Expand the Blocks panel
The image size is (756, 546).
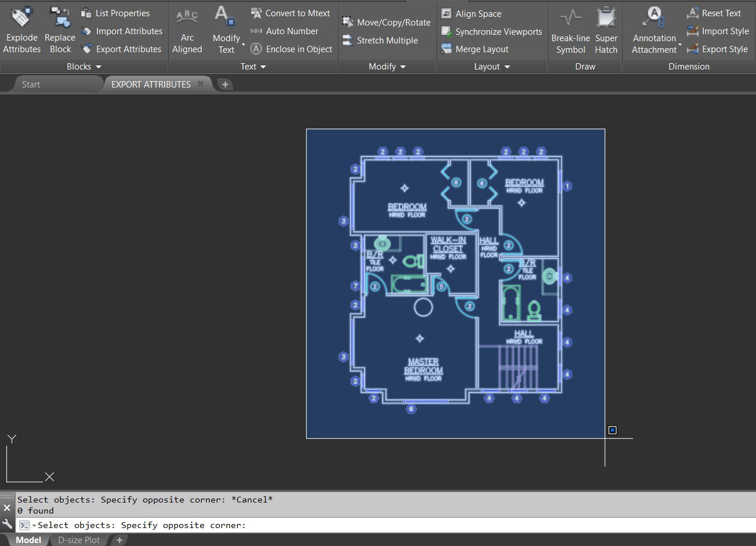[x=84, y=67]
